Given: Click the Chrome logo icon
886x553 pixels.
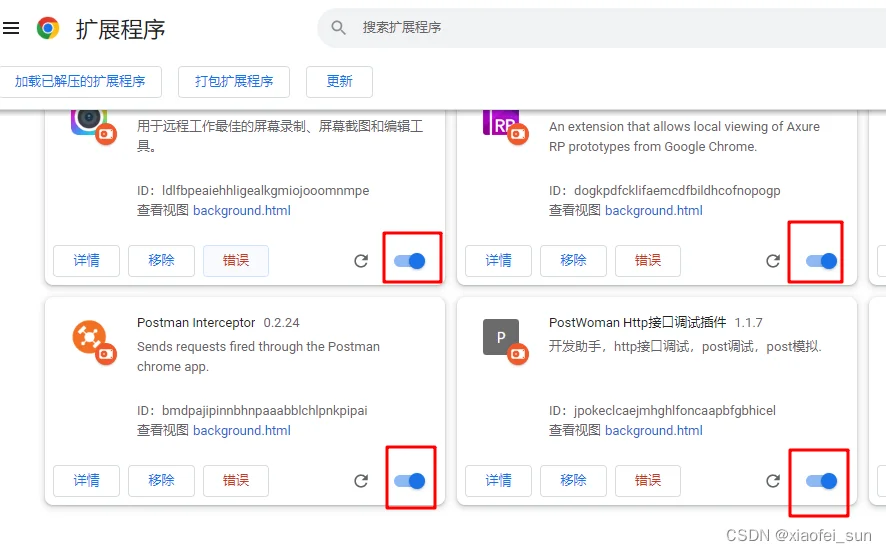Looking at the screenshot, I should pyautogui.click(x=48, y=28).
